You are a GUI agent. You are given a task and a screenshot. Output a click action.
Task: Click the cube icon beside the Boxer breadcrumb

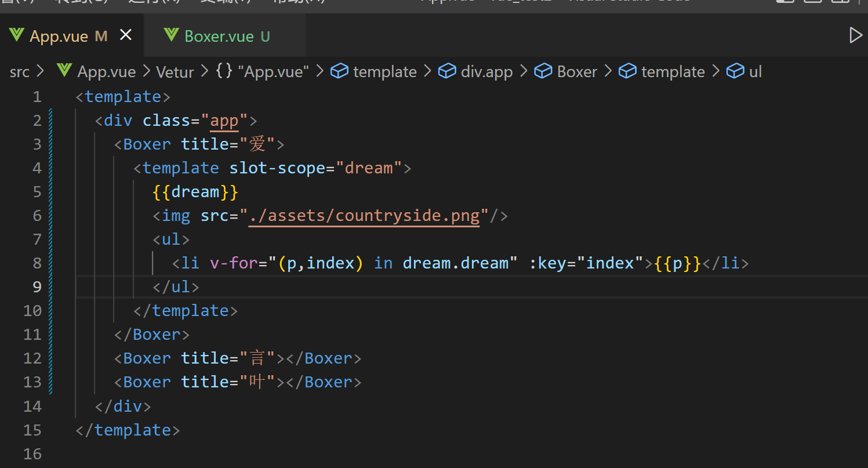click(x=543, y=71)
